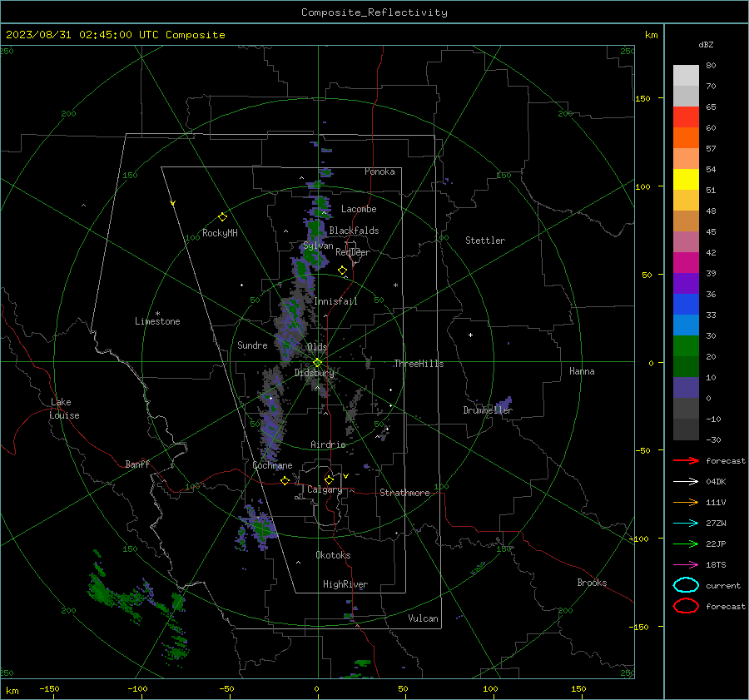Select the bright yellow swatch in dBZ scale
The width and height of the screenshot is (749, 700).
click(686, 179)
